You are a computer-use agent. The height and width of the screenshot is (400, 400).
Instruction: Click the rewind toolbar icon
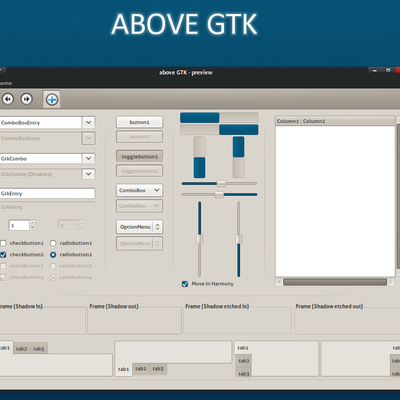8,99
